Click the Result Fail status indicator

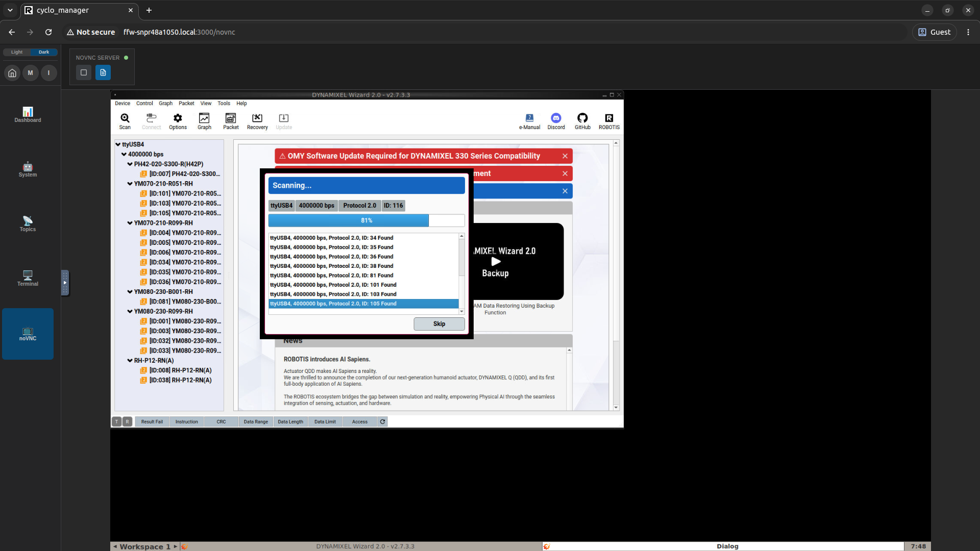152,421
